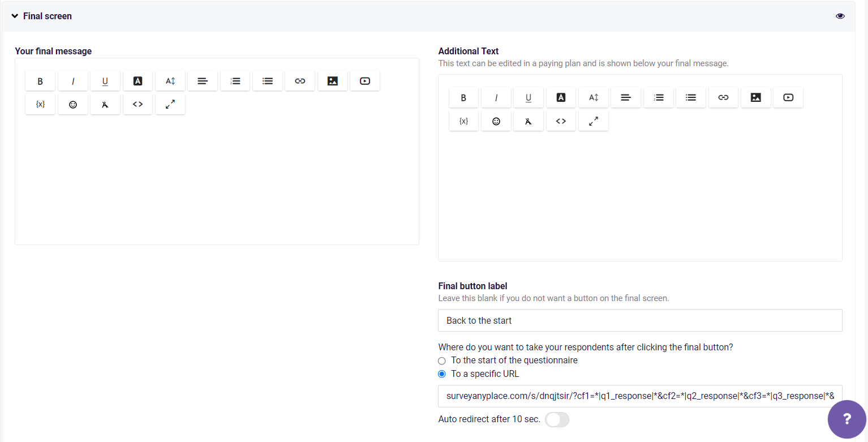Open help using the question mark button
This screenshot has height=442, width=868.
847,419
